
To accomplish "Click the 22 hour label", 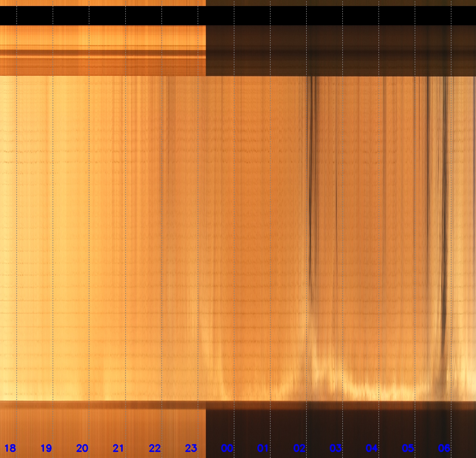I will [155, 448].
